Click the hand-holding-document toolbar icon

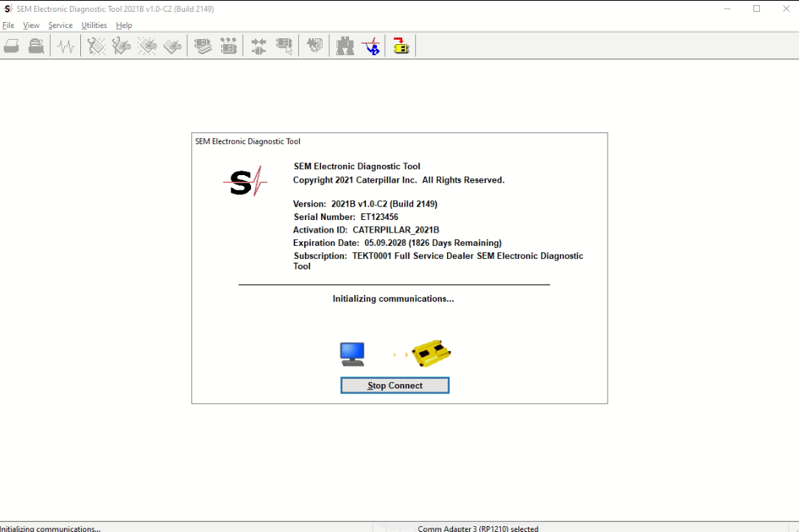click(x=314, y=46)
